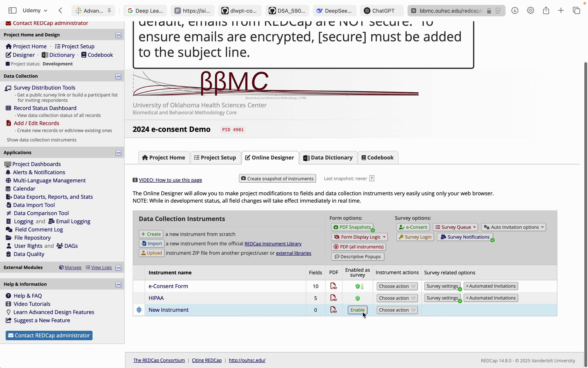The image size is (588, 368).
Task: Enable New Instrument as survey
Action: coord(357,310)
